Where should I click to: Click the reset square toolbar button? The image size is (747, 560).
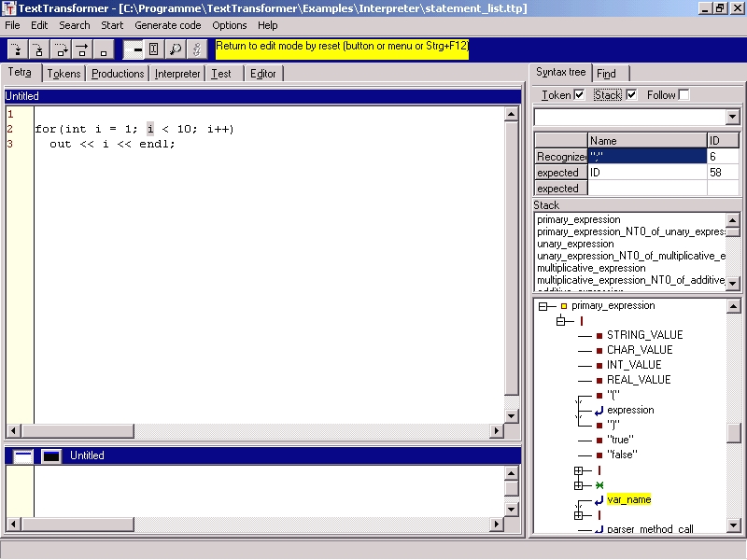pos(104,49)
